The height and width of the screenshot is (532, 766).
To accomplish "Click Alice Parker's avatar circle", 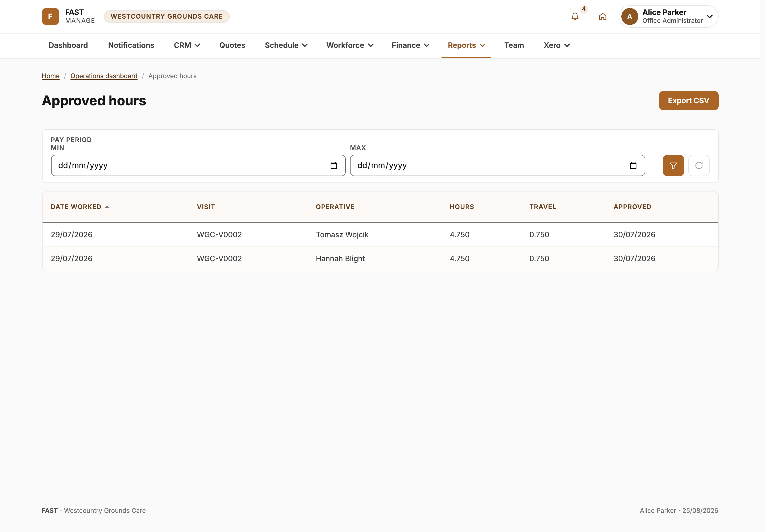I will pos(629,16).
